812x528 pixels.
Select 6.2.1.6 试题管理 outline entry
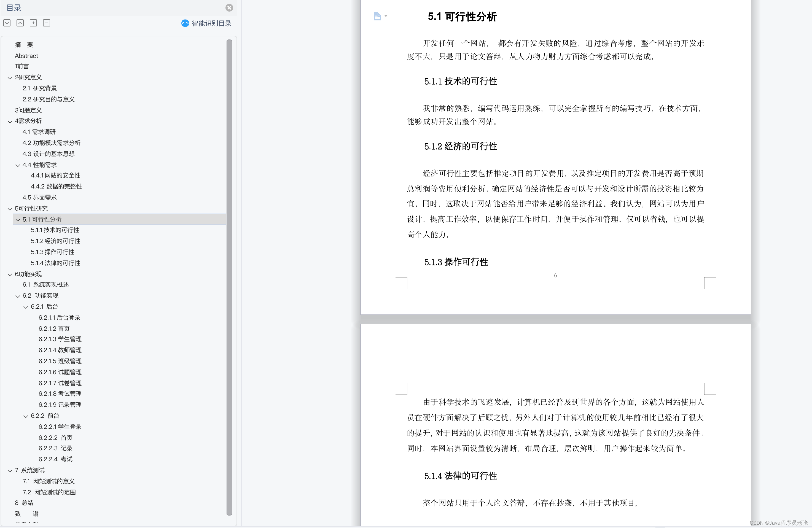60,372
